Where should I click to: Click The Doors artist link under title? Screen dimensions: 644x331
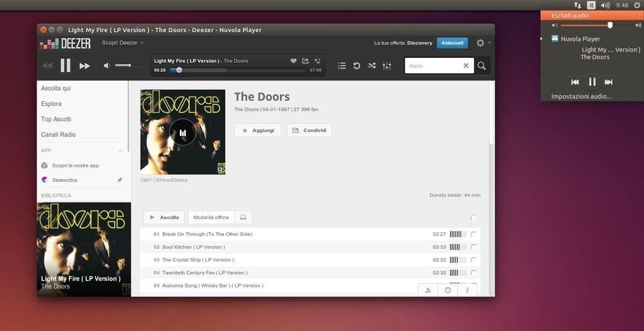247,109
